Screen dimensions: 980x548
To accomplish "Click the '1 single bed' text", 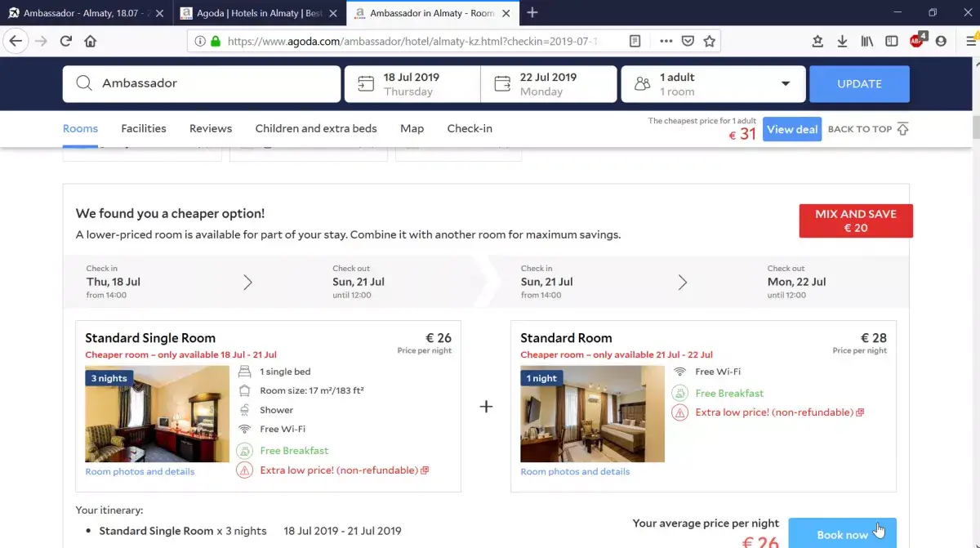I will point(285,372).
